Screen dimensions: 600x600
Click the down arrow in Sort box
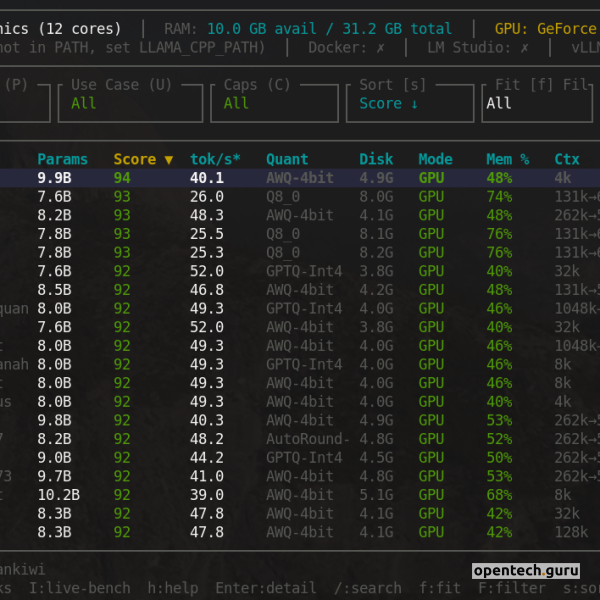pos(414,104)
